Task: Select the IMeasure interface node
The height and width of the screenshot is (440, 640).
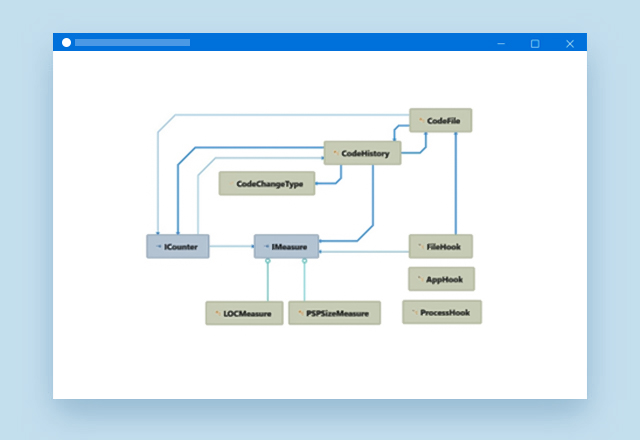Action: click(x=287, y=246)
